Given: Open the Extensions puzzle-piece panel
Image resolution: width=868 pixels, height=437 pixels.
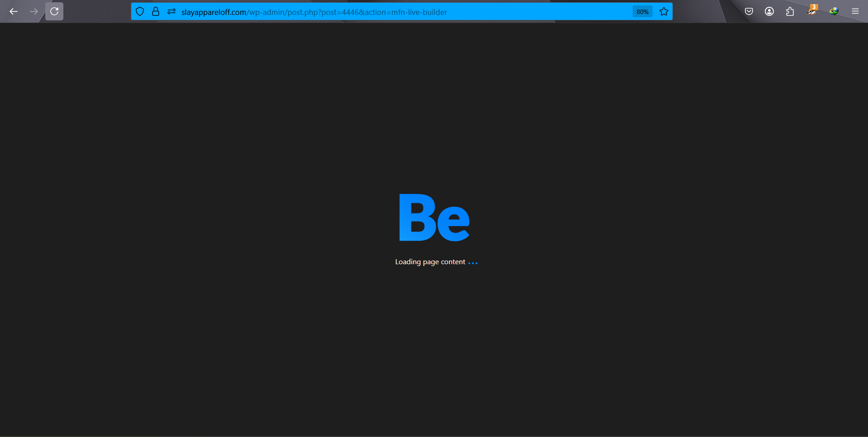Looking at the screenshot, I should tap(790, 11).
